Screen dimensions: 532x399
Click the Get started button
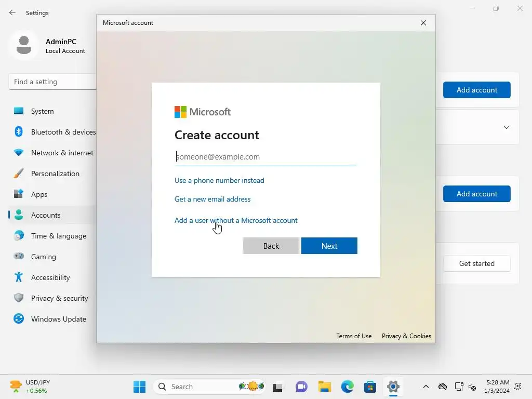click(477, 263)
